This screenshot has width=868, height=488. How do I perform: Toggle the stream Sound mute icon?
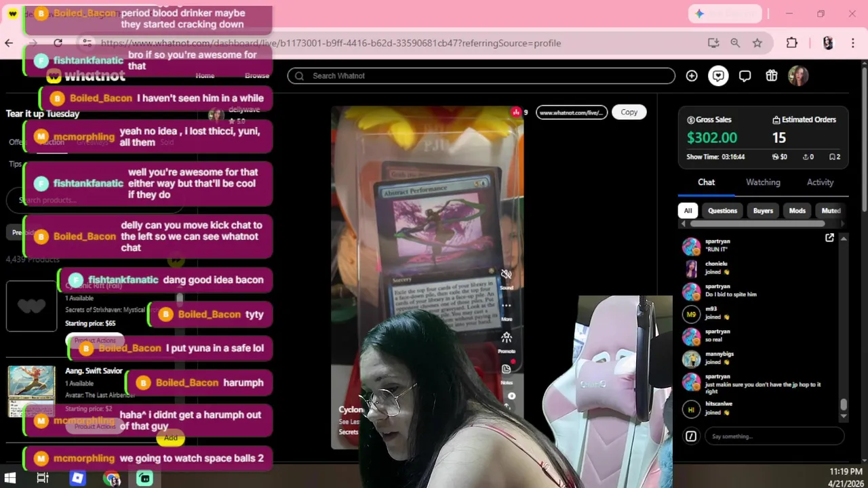[506, 274]
